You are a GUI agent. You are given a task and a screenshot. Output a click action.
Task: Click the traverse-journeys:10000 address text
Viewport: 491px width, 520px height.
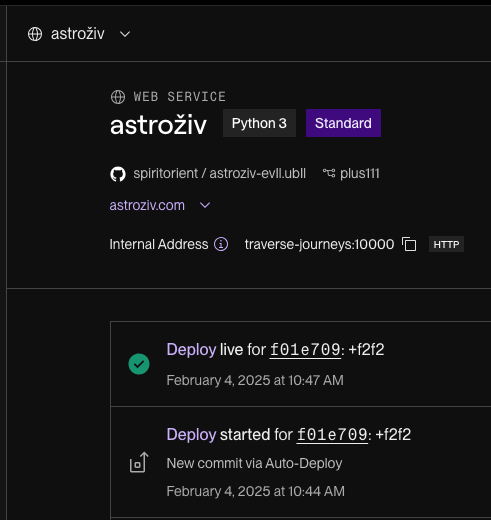click(x=319, y=244)
